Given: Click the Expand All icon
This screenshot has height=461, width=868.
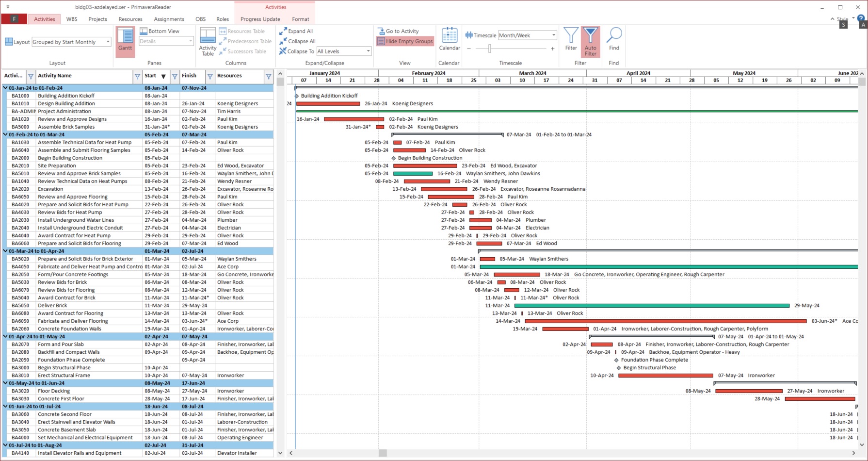Looking at the screenshot, I should point(283,31).
